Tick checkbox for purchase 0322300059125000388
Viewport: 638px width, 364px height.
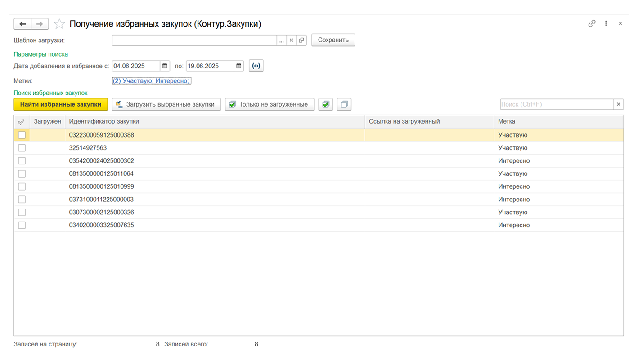[x=22, y=135]
